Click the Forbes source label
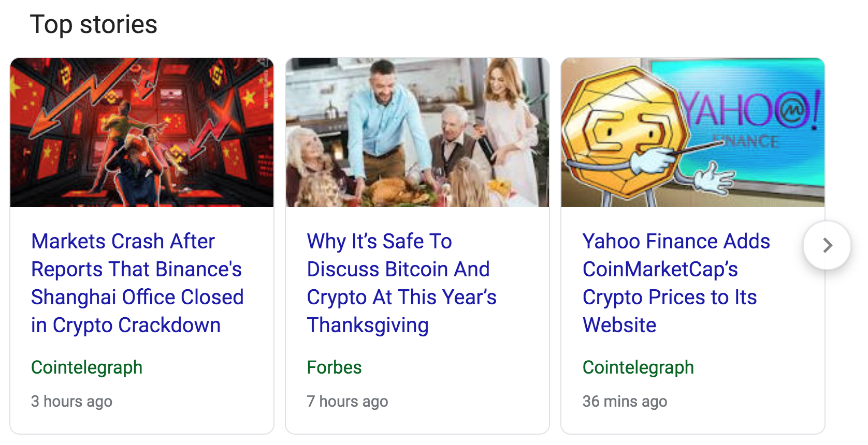Viewport: 868px width, 445px height. [334, 367]
